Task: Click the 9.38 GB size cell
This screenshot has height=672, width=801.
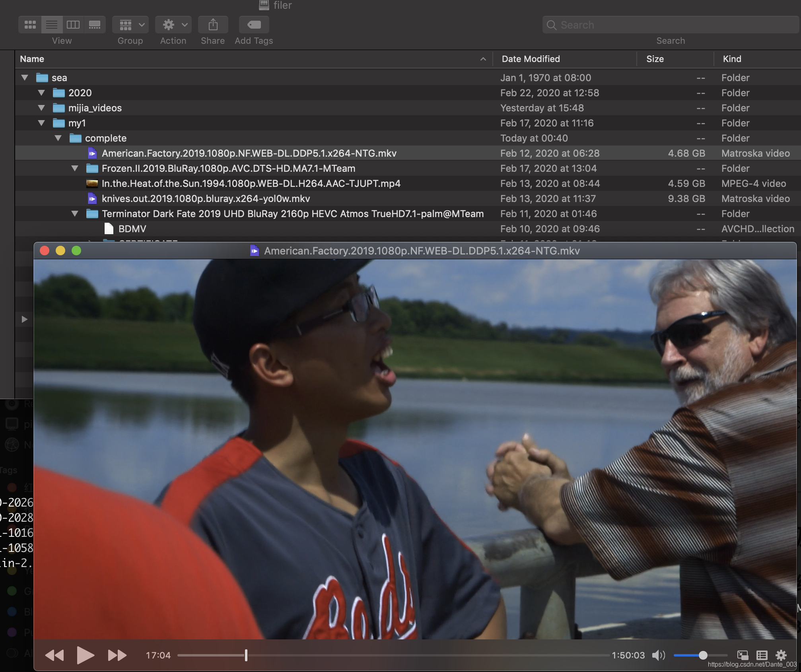Action: point(686,198)
